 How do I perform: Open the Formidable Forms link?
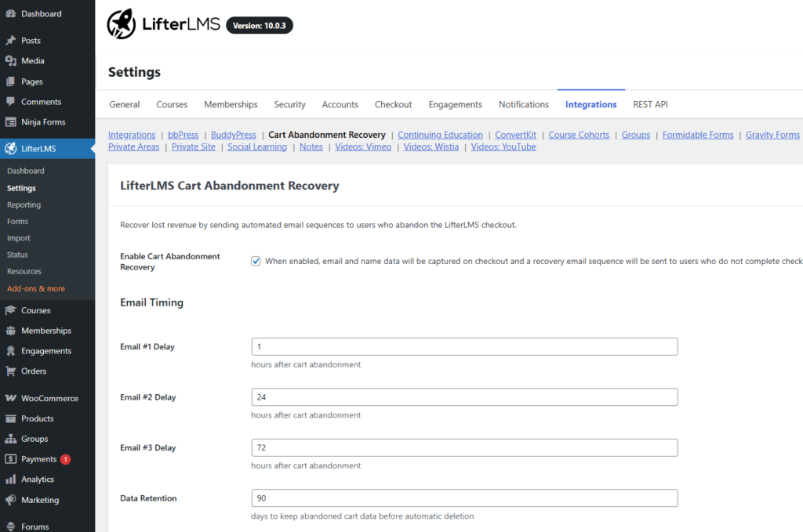point(698,135)
